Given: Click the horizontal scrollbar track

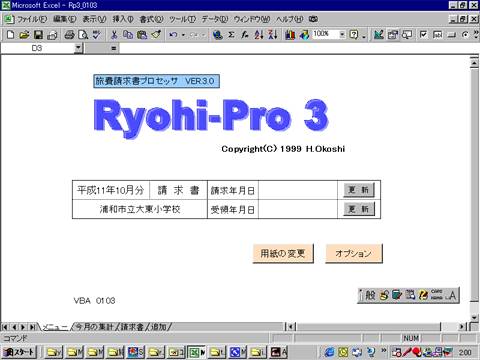Looking at the screenshot, I should tap(368, 327).
